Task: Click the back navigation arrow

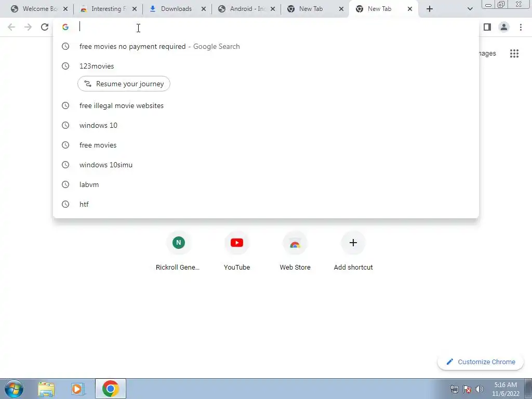Action: tap(11, 27)
